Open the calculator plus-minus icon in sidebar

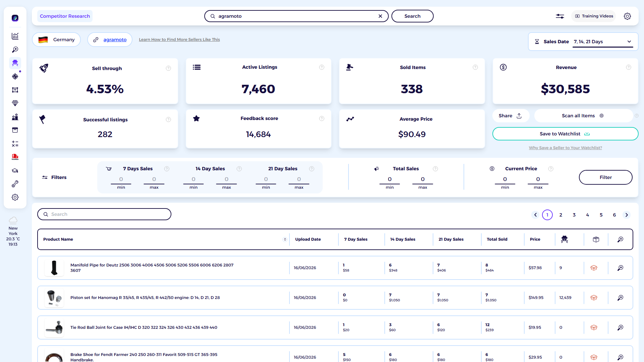coord(15,144)
